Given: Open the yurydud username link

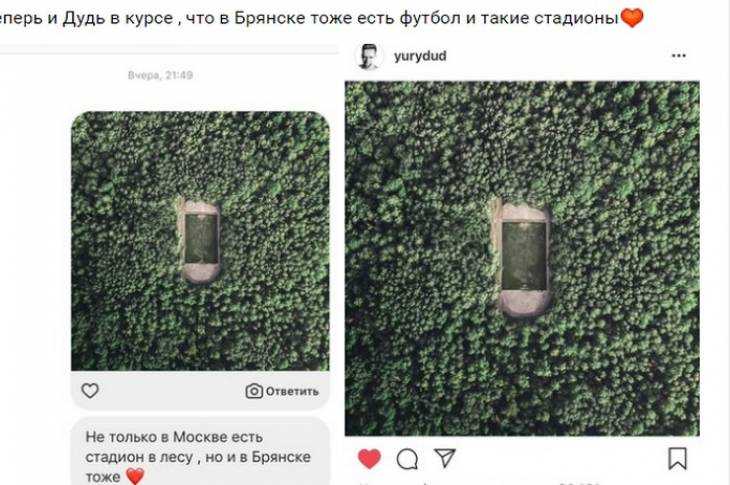Looking at the screenshot, I should pyautogui.click(x=420, y=56).
